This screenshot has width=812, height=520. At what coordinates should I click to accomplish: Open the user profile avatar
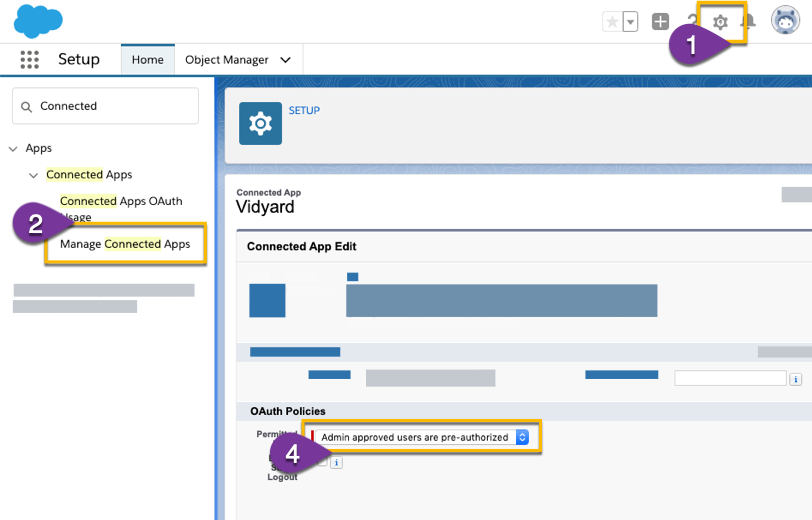point(785,20)
